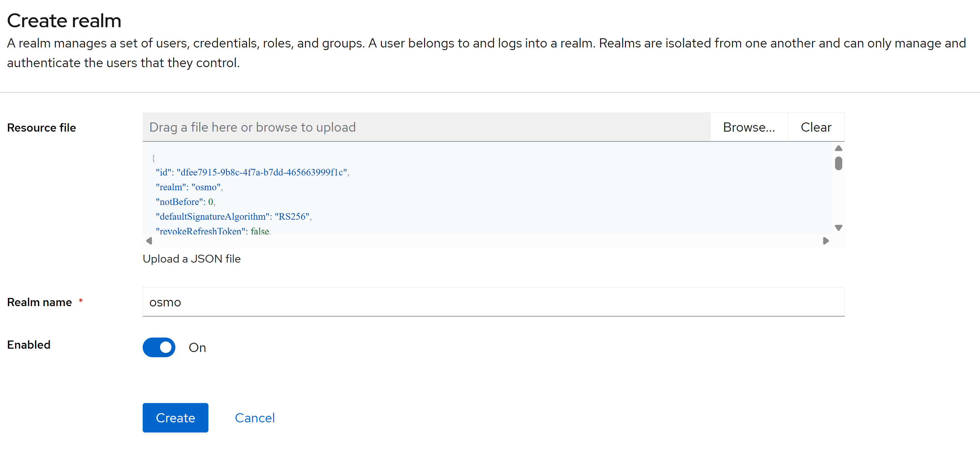Clear the uploaded resource file
980x460 pixels.
point(816,127)
